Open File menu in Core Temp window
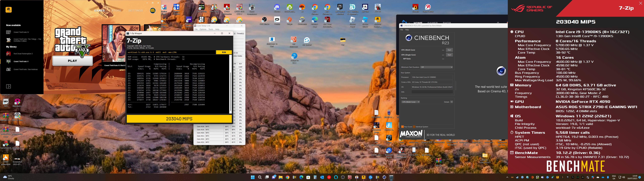 (196, 29)
